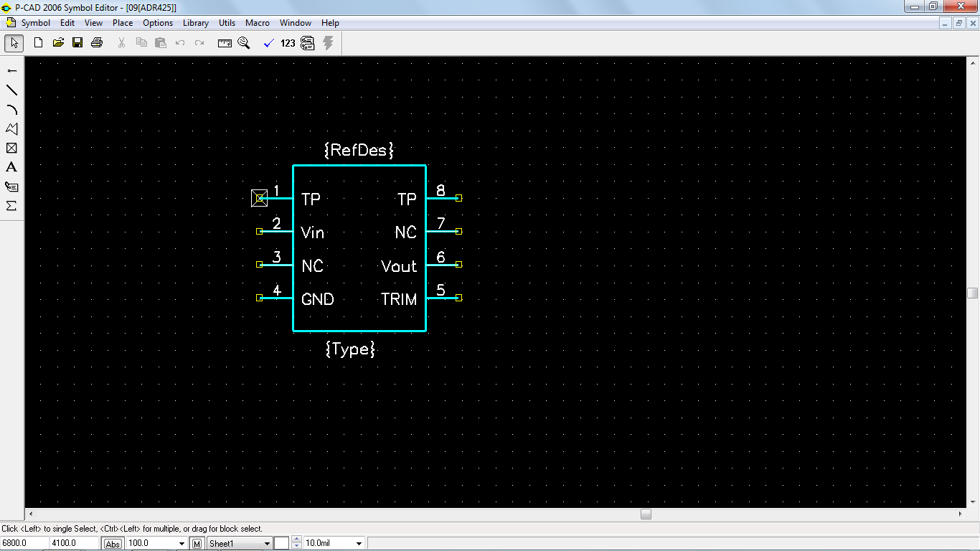This screenshot has height=551, width=980.
Task: Select the Vout pin label
Action: click(x=399, y=266)
